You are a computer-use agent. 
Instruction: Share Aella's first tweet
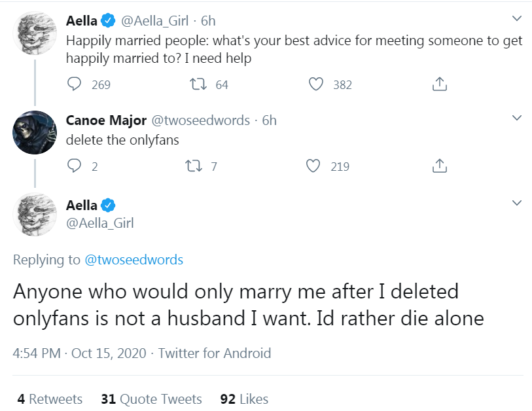coord(440,84)
